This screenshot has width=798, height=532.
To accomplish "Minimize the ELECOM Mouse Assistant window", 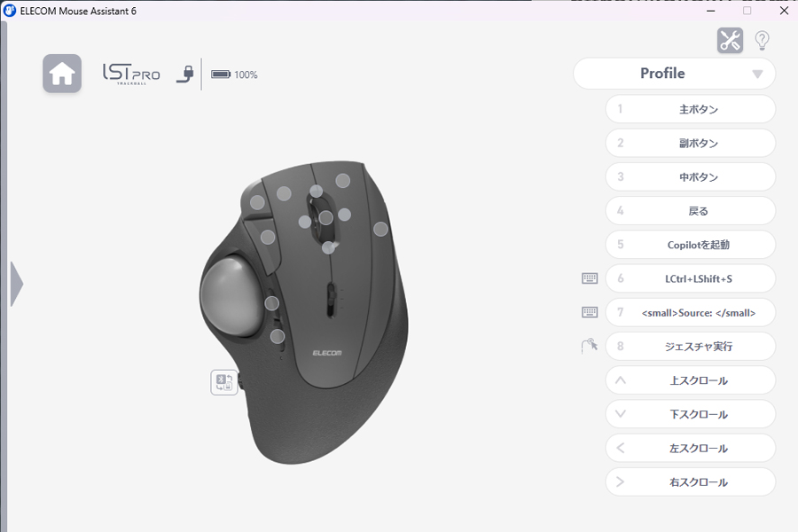I will click(x=710, y=11).
